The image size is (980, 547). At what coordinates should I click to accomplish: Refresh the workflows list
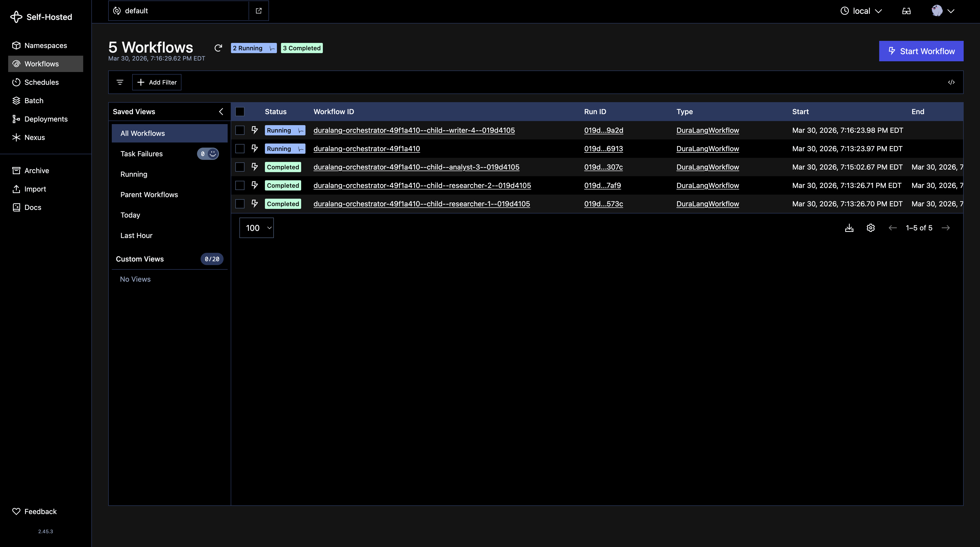(218, 48)
